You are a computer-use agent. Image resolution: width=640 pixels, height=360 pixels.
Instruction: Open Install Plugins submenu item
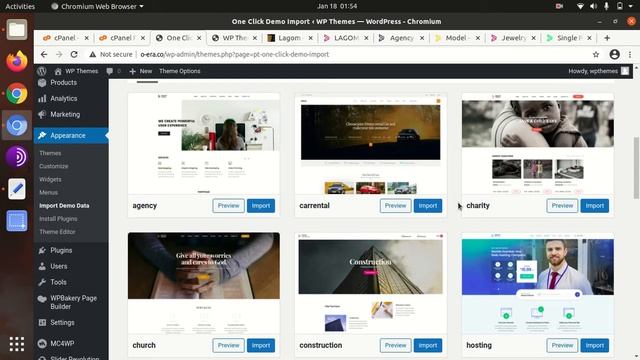(x=58, y=219)
